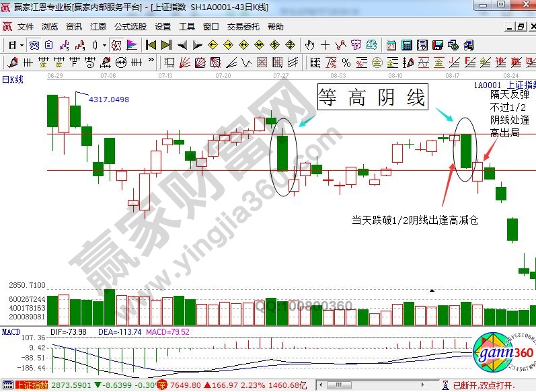Click the black right-pointing triangle icon
The width and height of the screenshot is (536, 392).
tap(197, 45)
